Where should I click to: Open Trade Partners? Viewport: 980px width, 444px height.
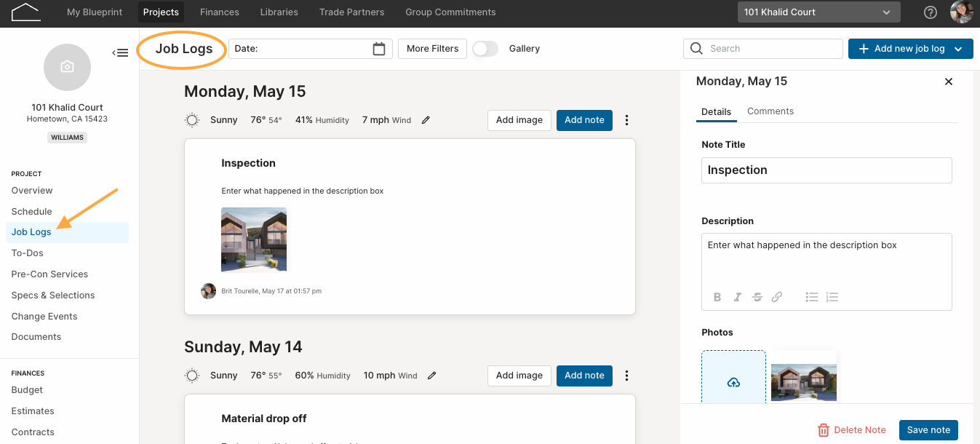[x=352, y=12]
